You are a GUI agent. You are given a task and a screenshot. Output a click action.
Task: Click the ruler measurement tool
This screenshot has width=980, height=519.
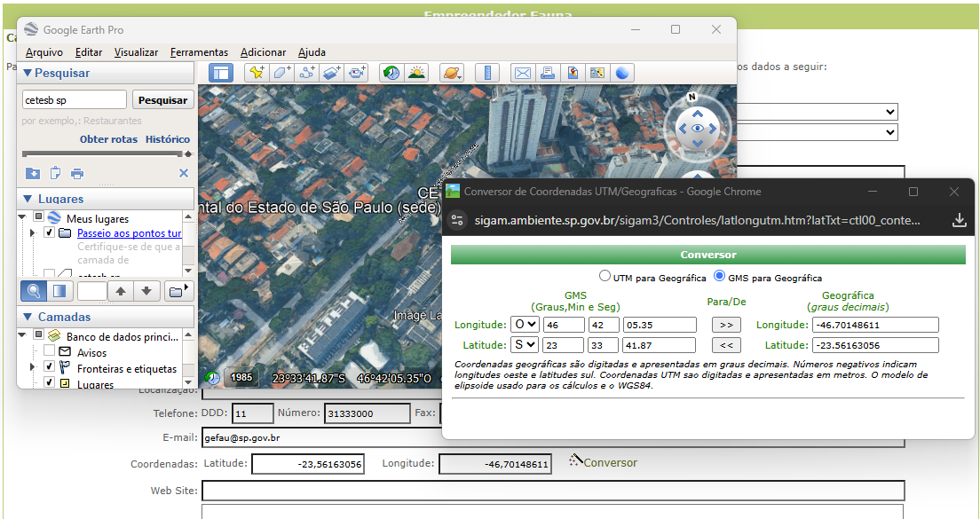486,73
